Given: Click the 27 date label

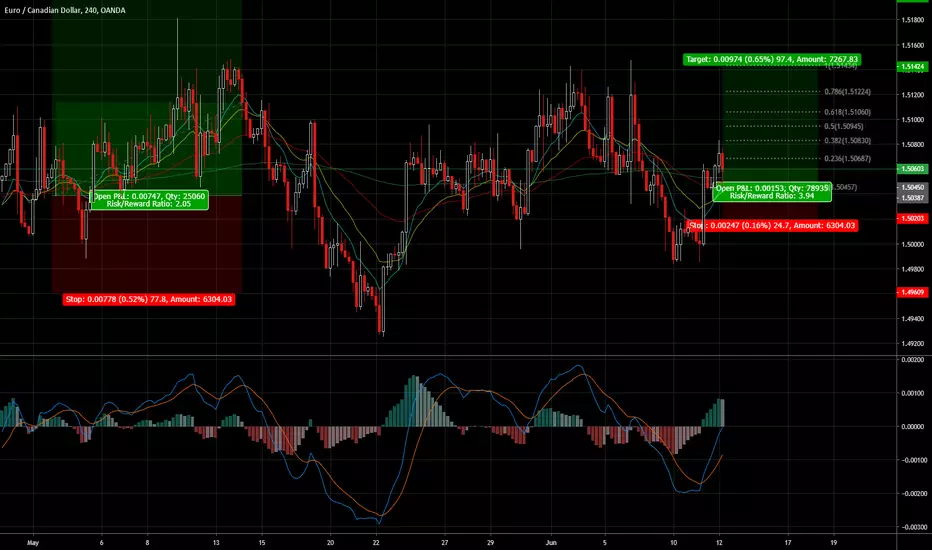Looking at the screenshot, I should point(445,543).
